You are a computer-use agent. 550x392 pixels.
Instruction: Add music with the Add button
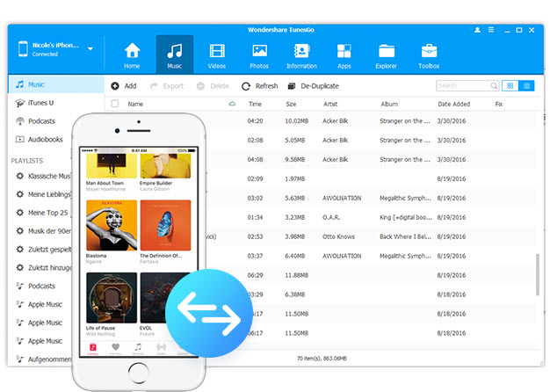[124, 86]
